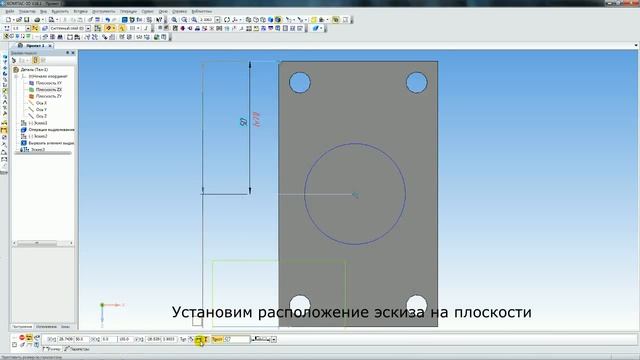Select Ось X in the tree
Viewport: 640px width, 360px height.
point(41,103)
